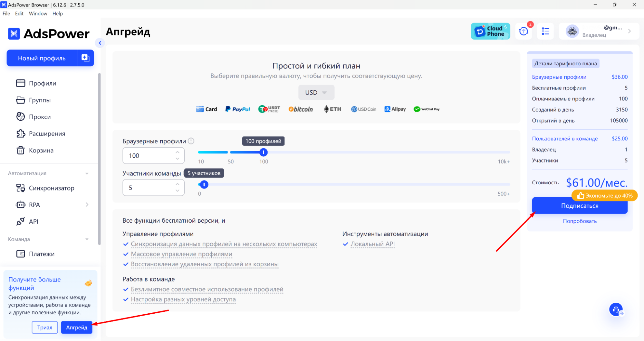
Task: Open the task list icon
Action: coord(545,31)
